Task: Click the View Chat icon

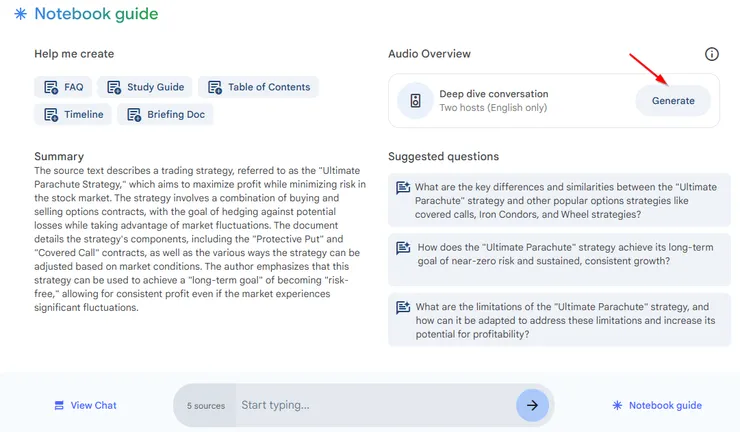Action: (x=59, y=405)
